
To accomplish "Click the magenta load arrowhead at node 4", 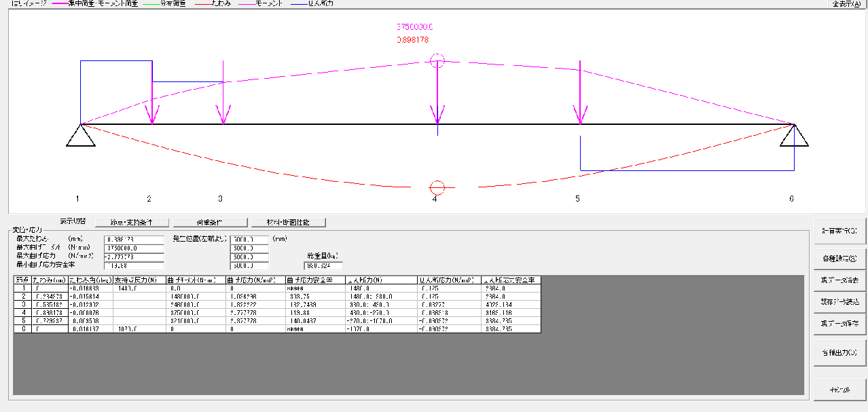I will 437,115.
